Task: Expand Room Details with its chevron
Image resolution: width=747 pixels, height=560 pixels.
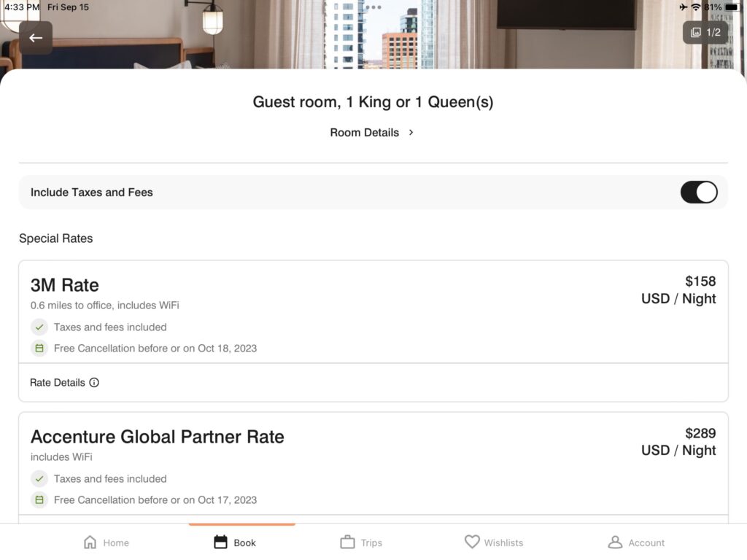Action: (x=411, y=132)
